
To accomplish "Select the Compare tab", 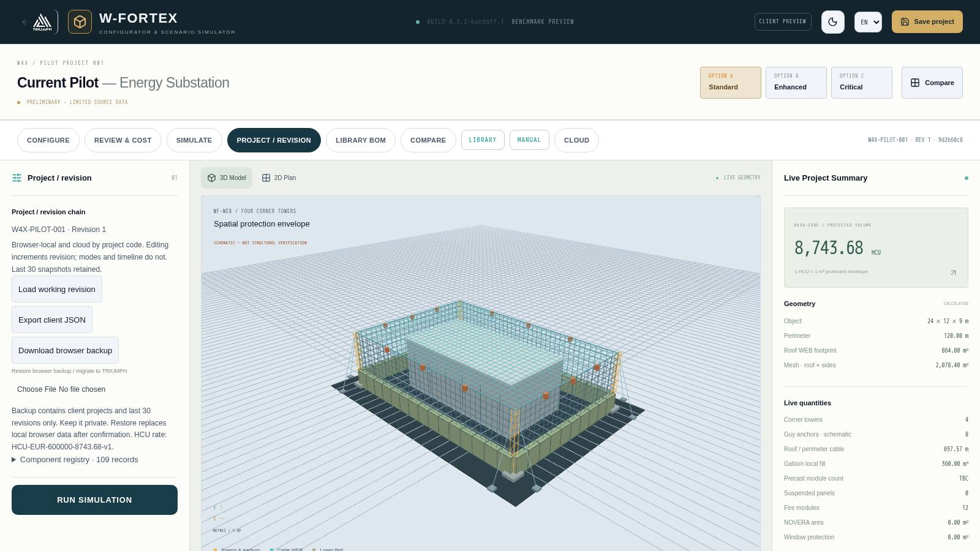I will pyautogui.click(x=428, y=140).
